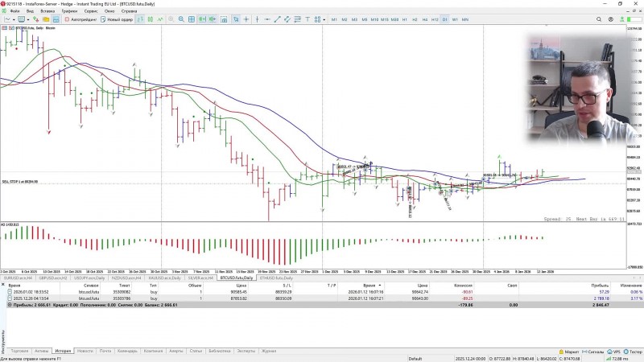Switch to line chart mode
Screen dimensions: 644x362
click(x=160, y=19)
